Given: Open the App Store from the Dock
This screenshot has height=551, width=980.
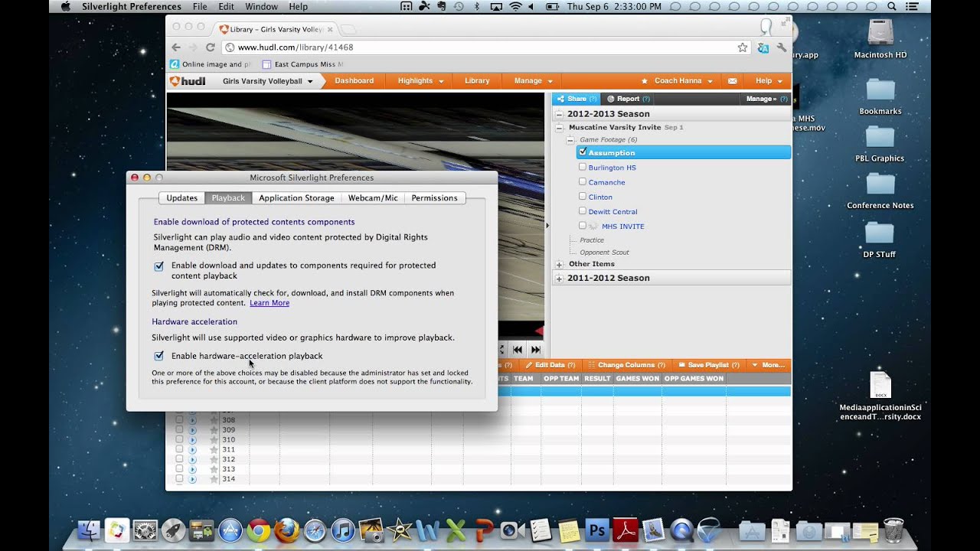Looking at the screenshot, I should click(x=230, y=530).
